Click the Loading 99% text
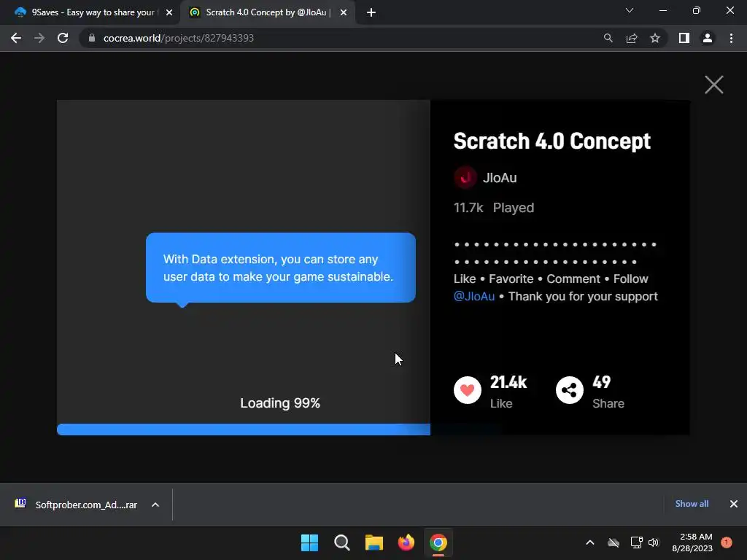 click(x=280, y=402)
